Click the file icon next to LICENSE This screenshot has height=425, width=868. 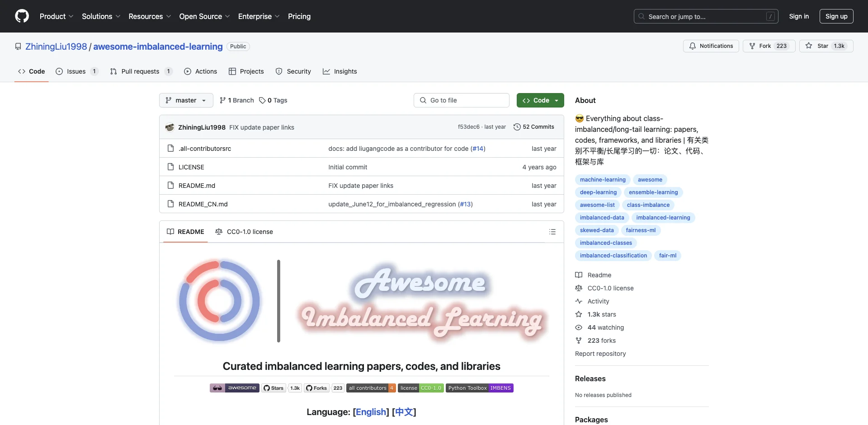[170, 167]
